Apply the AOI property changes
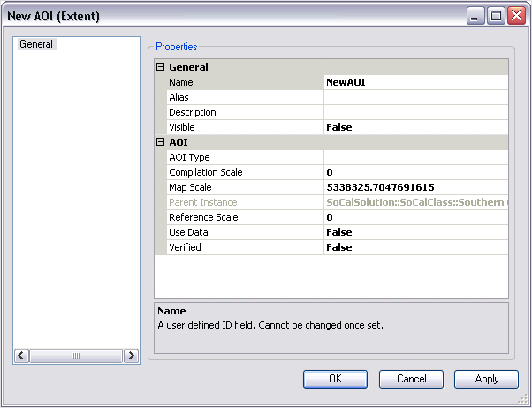 (487, 379)
